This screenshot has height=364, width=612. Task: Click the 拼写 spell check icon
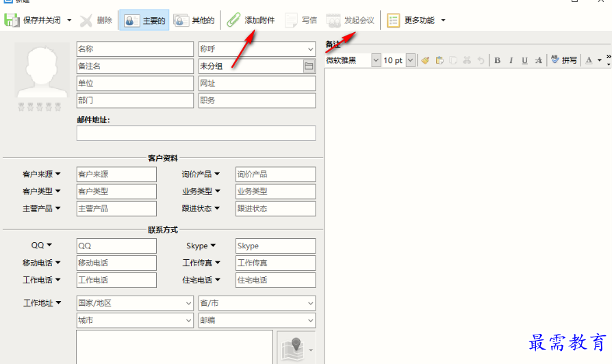pos(563,60)
